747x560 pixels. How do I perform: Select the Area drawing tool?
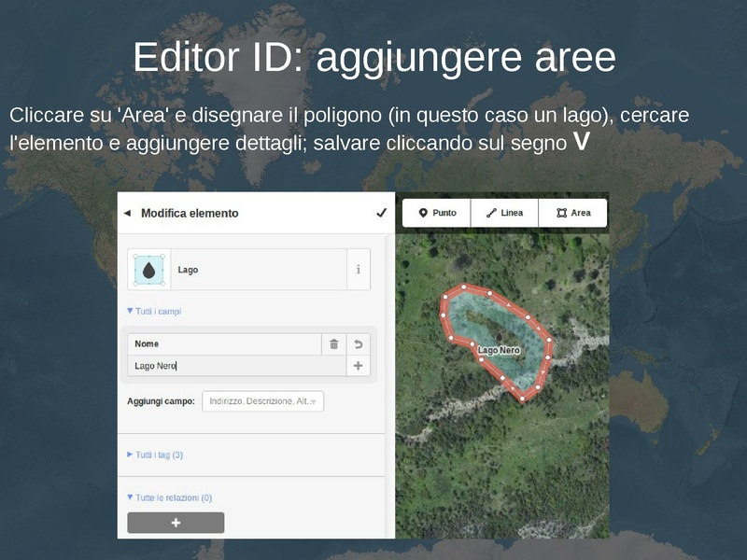coord(572,213)
